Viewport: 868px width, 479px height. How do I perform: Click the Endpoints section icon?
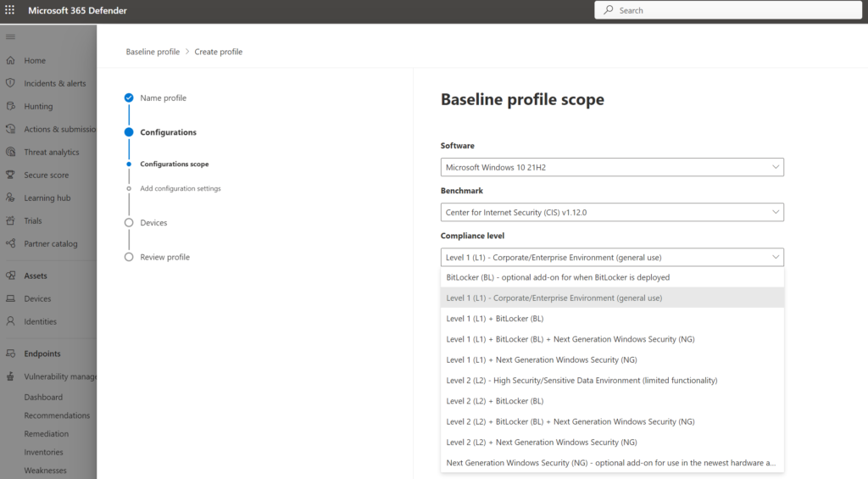point(10,354)
